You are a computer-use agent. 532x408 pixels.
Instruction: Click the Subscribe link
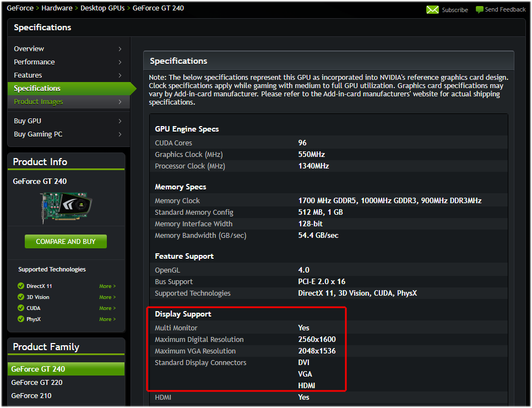click(x=455, y=10)
